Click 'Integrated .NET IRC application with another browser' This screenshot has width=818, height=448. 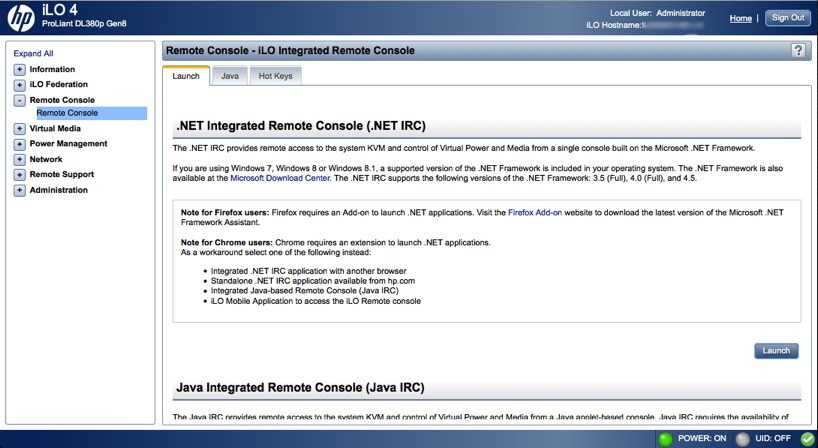tap(308, 271)
